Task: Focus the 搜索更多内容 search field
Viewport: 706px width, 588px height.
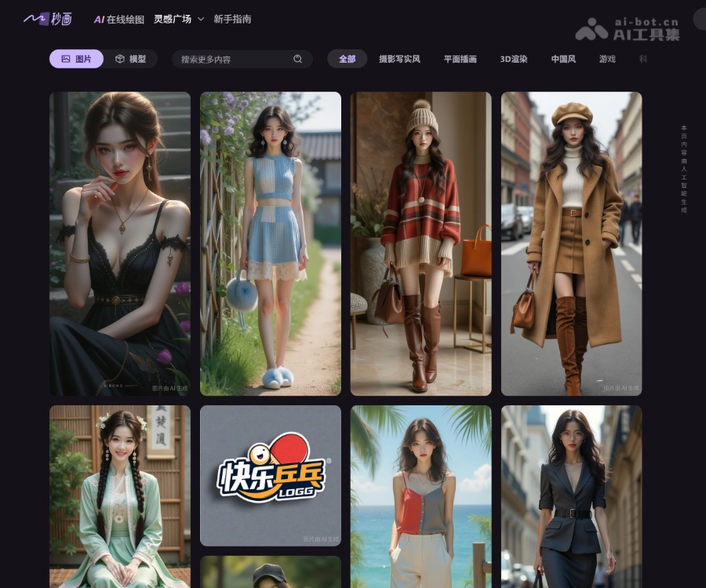Action: [242, 59]
